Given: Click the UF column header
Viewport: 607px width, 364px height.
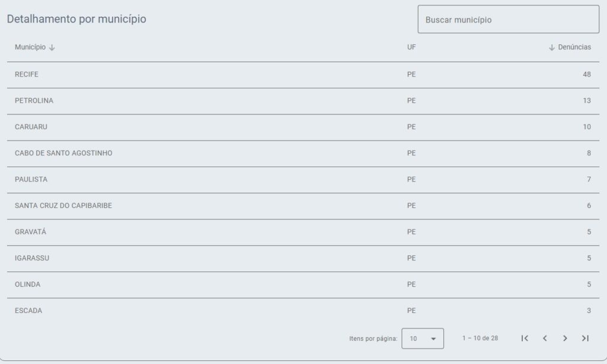Looking at the screenshot, I should [x=411, y=47].
